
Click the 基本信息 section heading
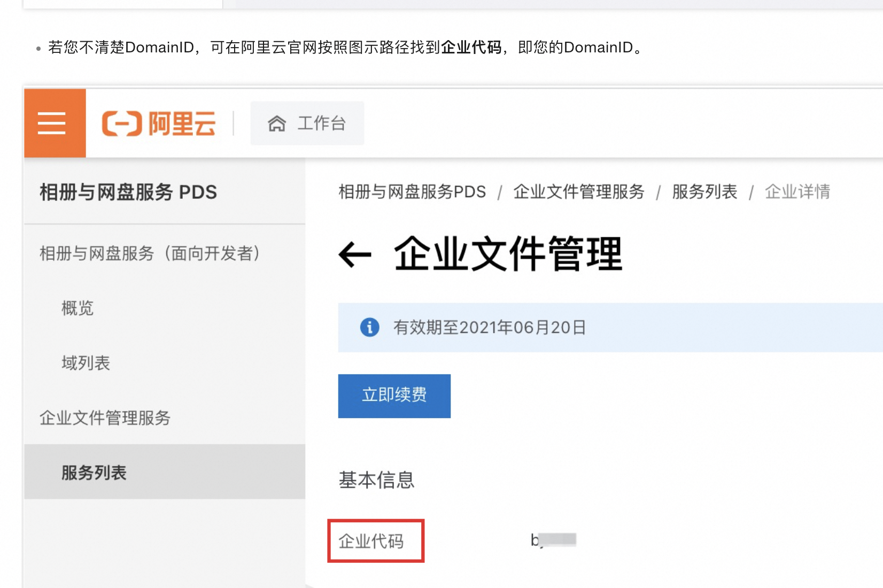tap(376, 479)
